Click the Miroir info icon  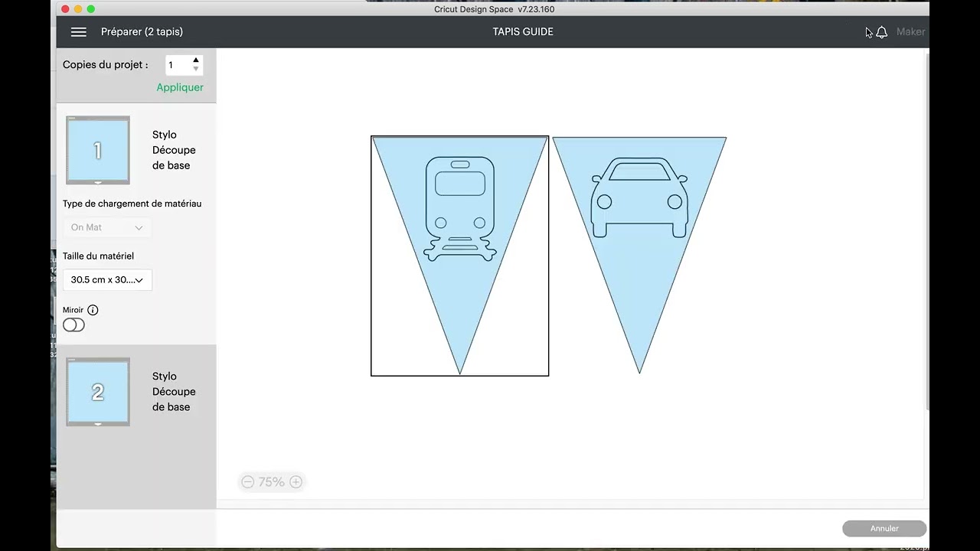click(x=93, y=310)
